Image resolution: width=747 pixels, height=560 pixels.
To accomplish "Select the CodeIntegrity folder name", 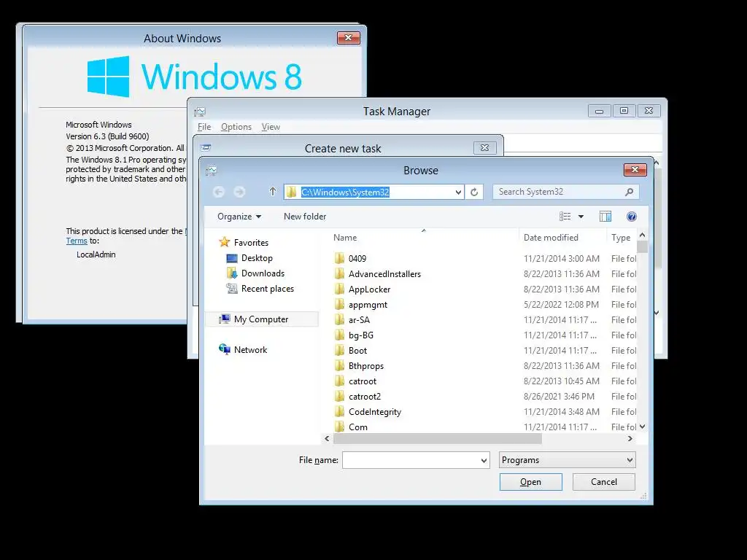I will coord(375,412).
